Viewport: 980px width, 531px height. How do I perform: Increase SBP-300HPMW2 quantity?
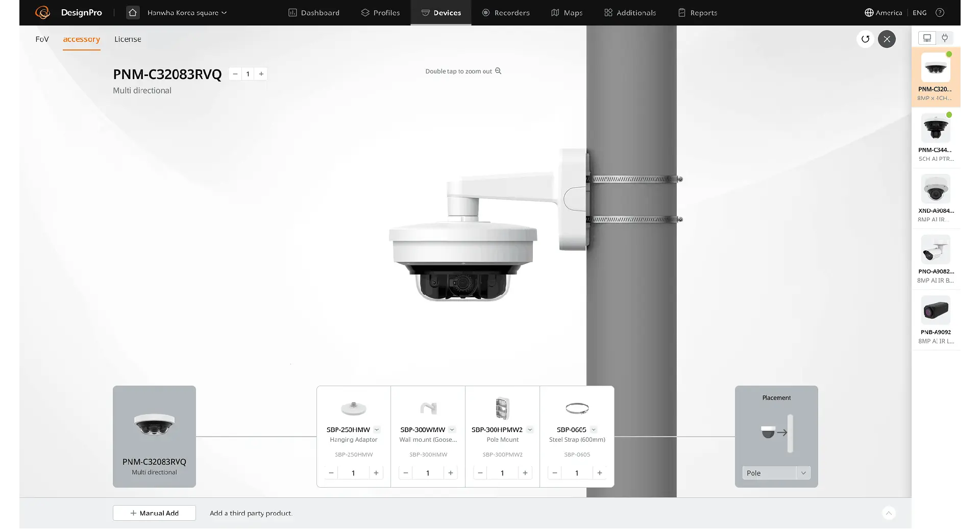coord(525,473)
